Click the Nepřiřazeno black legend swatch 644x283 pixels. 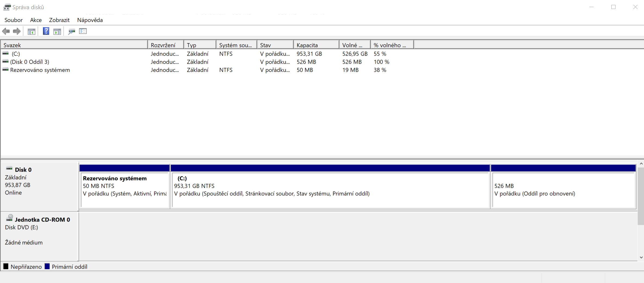pyautogui.click(x=6, y=266)
